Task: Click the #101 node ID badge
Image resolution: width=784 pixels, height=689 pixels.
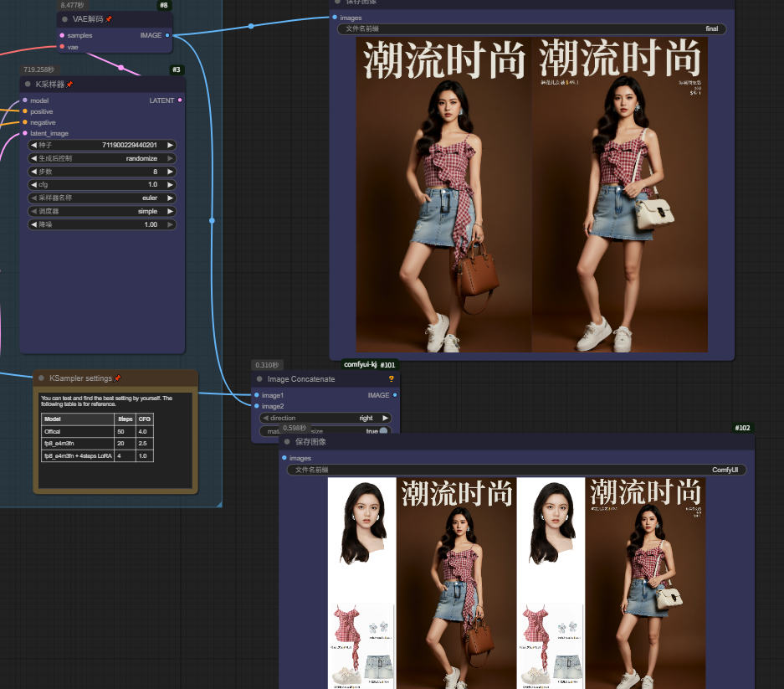Action: 387,365
